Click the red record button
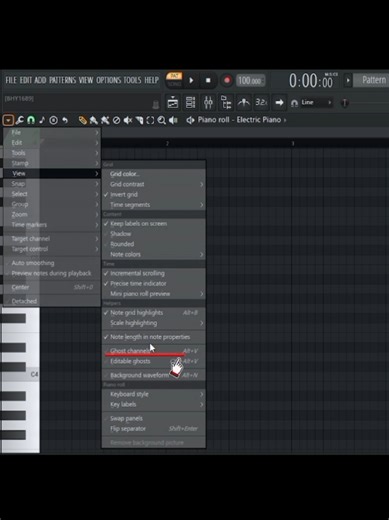Screen dimensions: 389x520 click(227, 80)
